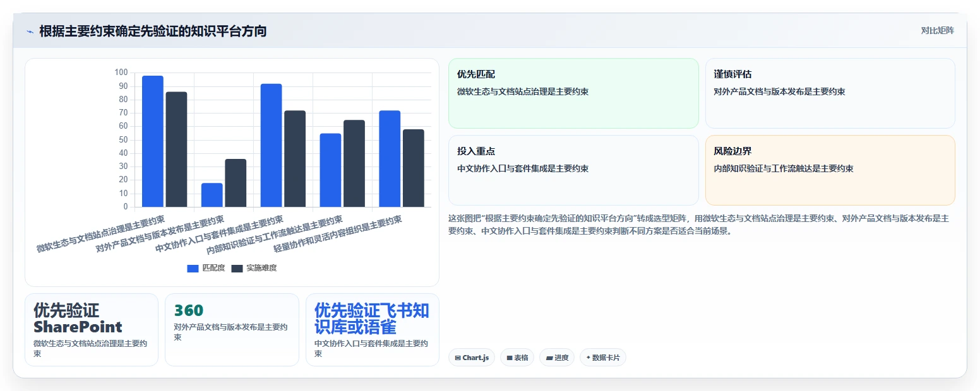This screenshot has height=391, width=980.
Task: Open the 投入重点 card
Action: (x=573, y=170)
